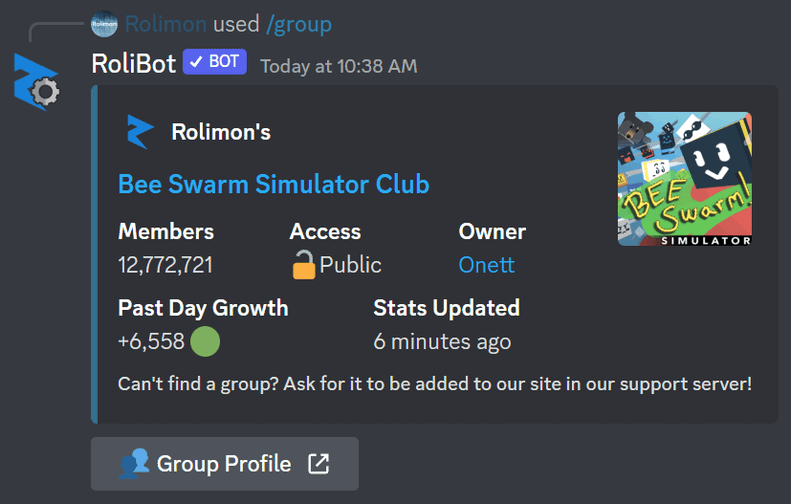The width and height of the screenshot is (791, 504).
Task: Click the 12,772,721 members count
Action: (x=165, y=265)
